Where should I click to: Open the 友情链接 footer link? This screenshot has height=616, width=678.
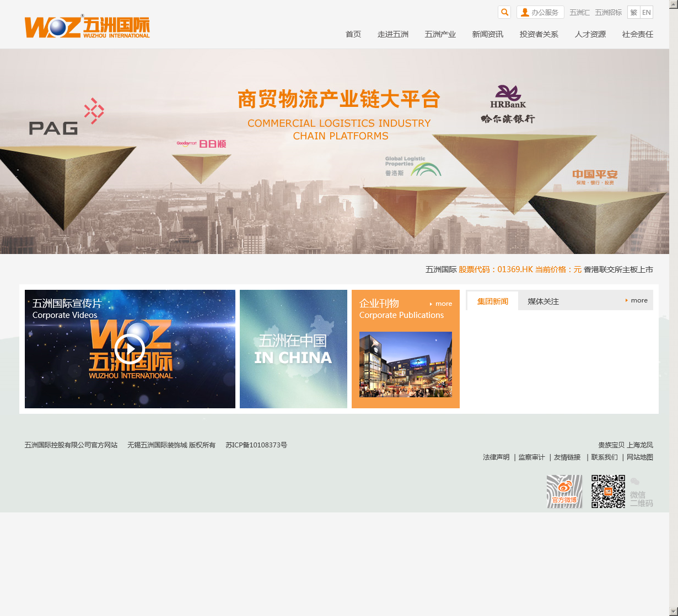point(567,457)
